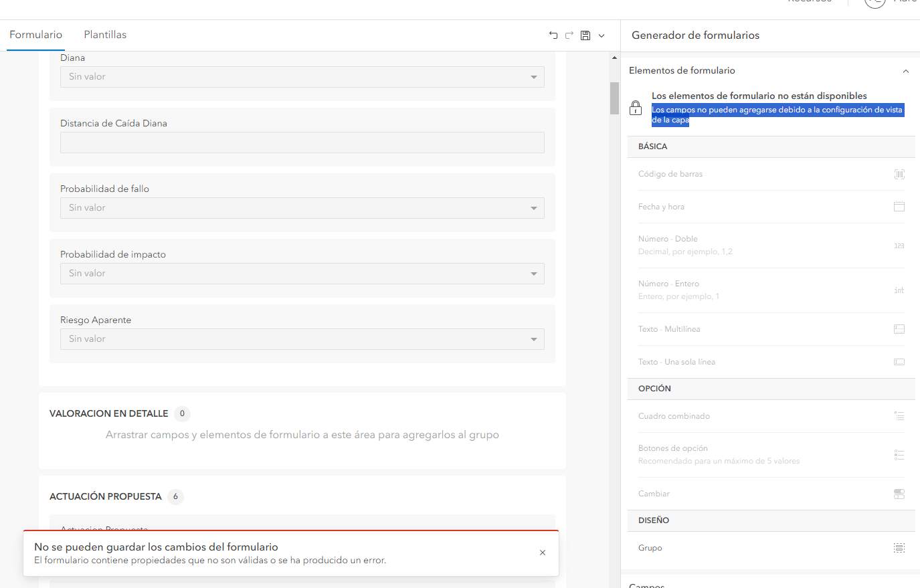Collapse the Elementos de formulario section
The width and height of the screenshot is (920, 588).
pyautogui.click(x=906, y=71)
